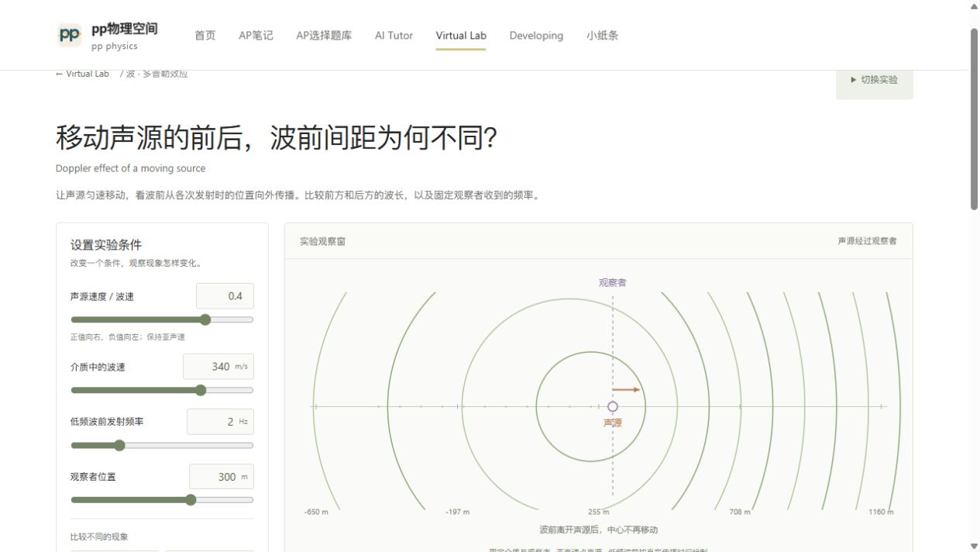Screen dimensions: 980x552
Task: Click the 2 Hz frequency input field
Action: pyautogui.click(x=220, y=422)
